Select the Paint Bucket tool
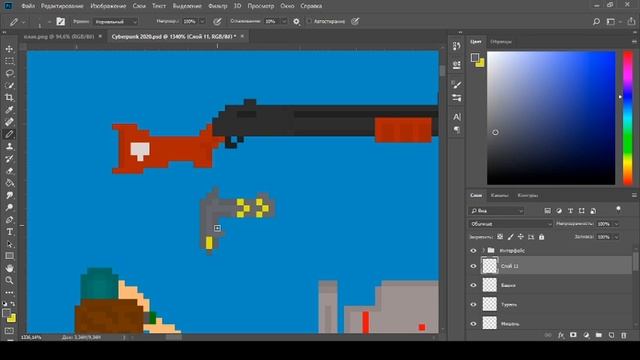The height and width of the screenshot is (360, 640). click(x=9, y=183)
